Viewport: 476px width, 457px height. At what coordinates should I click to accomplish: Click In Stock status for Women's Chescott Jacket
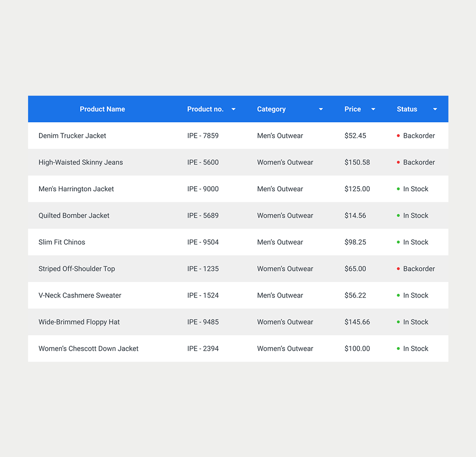click(416, 348)
